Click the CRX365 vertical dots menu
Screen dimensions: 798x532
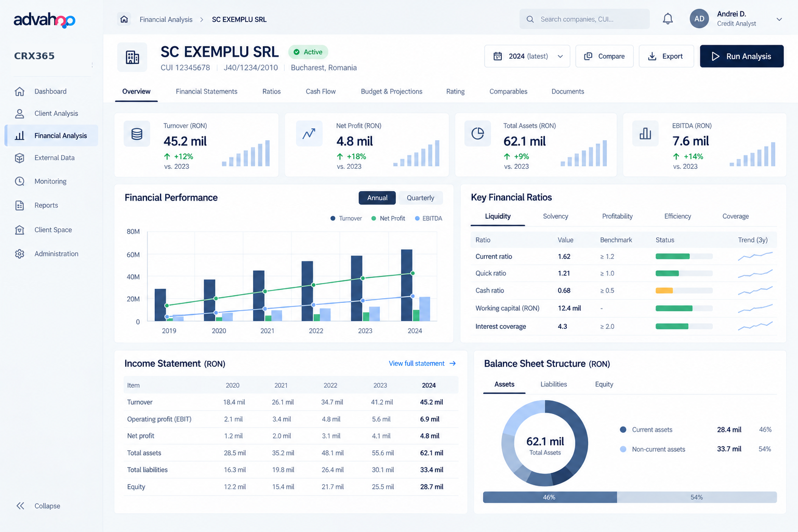(x=92, y=65)
